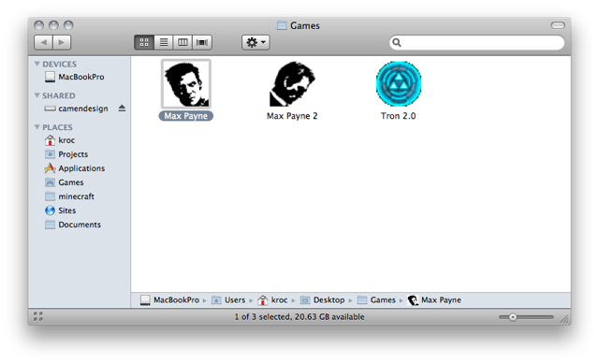The width and height of the screenshot is (599, 364).
Task: Open the Documents folder icon in sidebar
Action: 50,225
